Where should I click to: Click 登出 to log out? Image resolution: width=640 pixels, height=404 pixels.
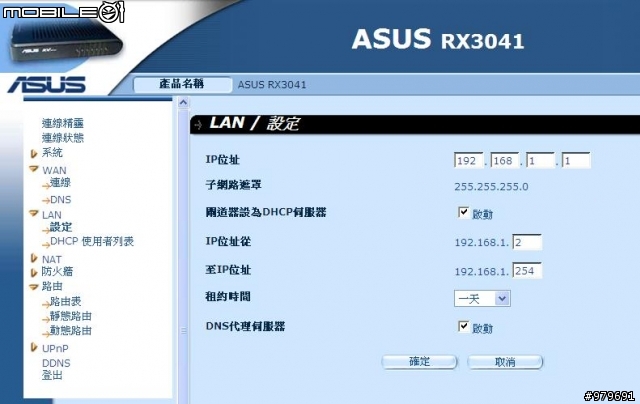pyautogui.click(x=52, y=375)
